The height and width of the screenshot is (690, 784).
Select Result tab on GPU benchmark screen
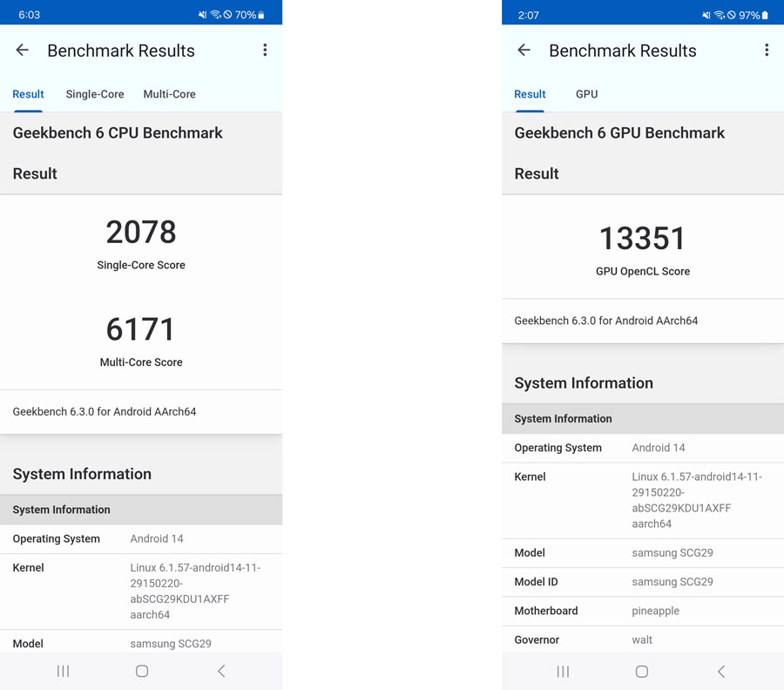(530, 94)
